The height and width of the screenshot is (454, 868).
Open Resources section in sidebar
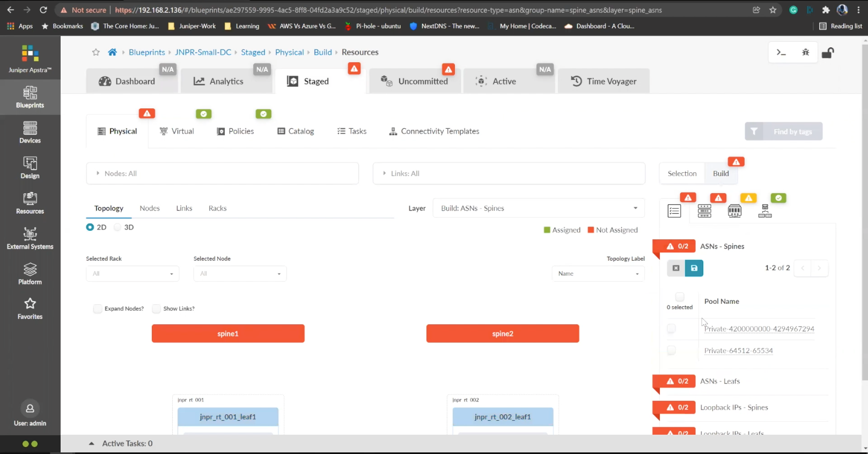pyautogui.click(x=30, y=203)
